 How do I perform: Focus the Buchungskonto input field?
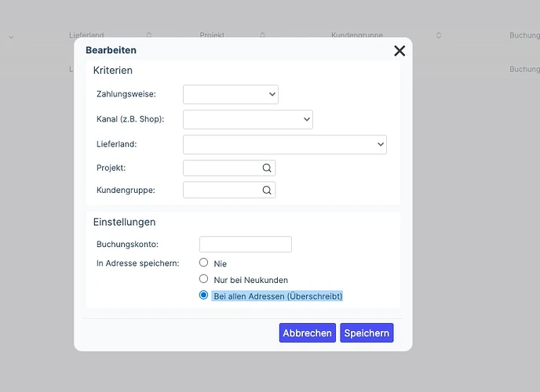point(246,244)
